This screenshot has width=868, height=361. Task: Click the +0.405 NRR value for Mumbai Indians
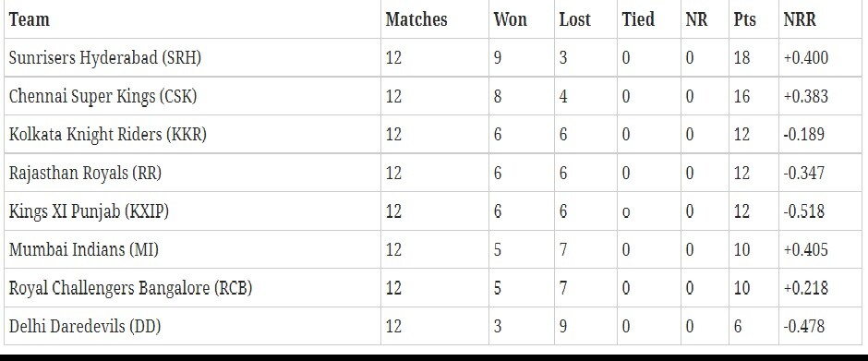(805, 249)
